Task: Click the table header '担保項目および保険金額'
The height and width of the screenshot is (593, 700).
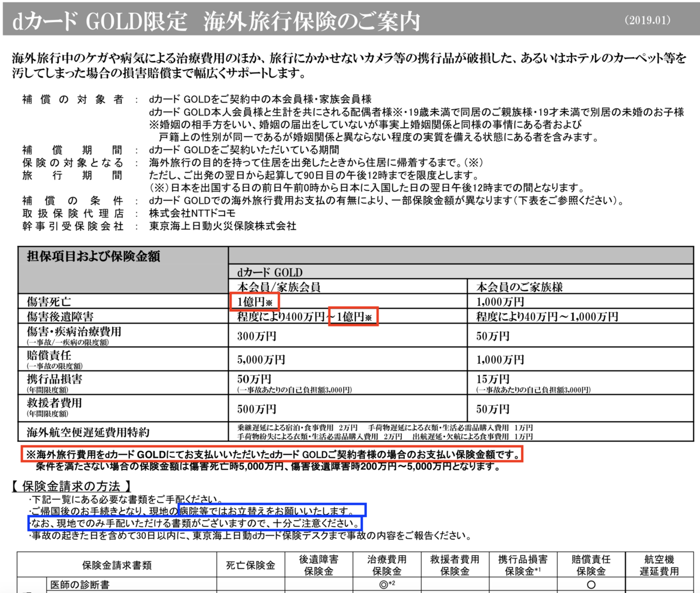Action: click(x=93, y=257)
